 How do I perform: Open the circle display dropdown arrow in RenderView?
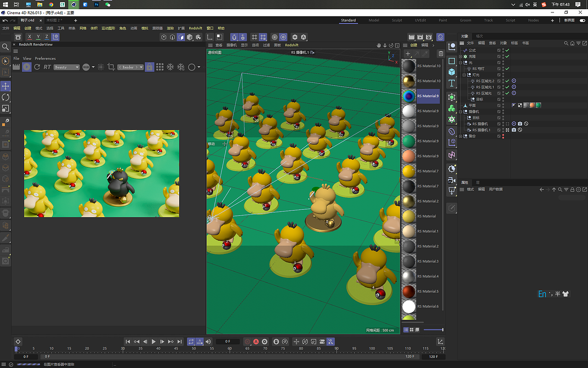tap(199, 67)
